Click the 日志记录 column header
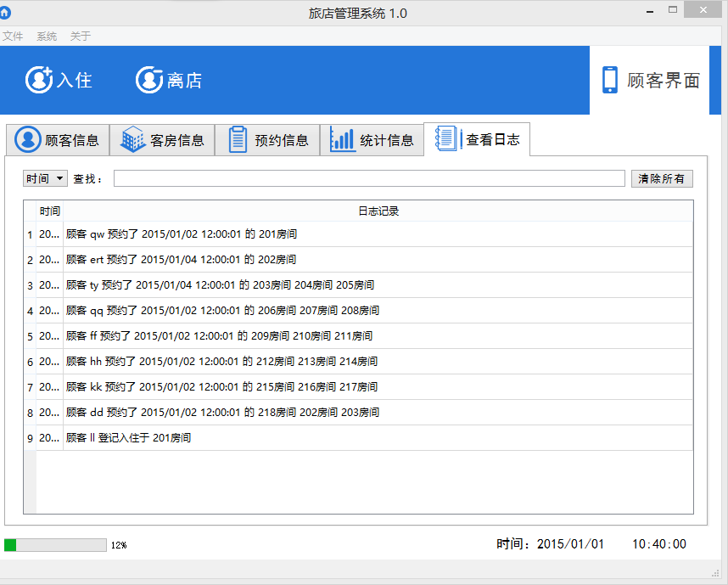The height and width of the screenshot is (585, 728). click(378, 211)
